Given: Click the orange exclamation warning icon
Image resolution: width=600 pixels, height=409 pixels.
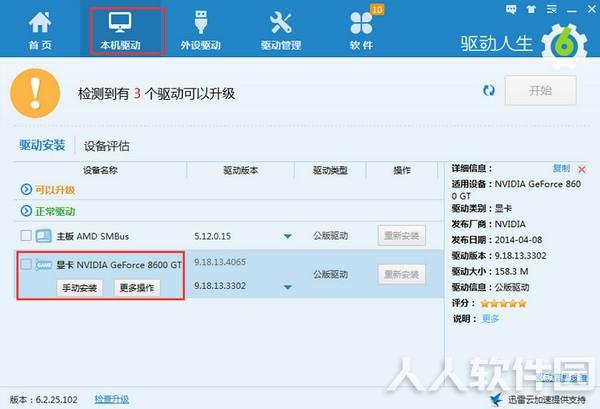Looking at the screenshot, I should point(35,93).
